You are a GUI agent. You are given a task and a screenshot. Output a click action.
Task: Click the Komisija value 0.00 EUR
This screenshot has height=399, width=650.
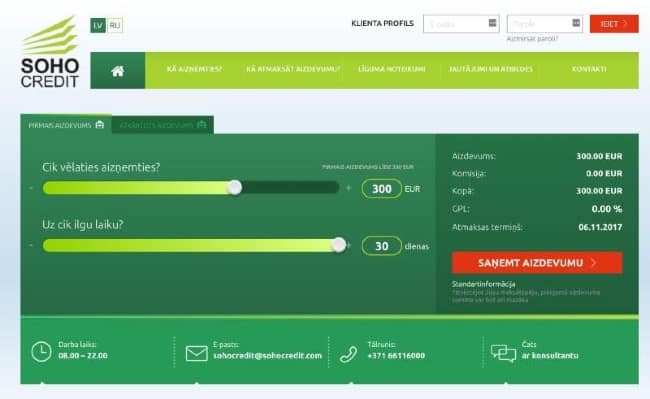click(x=604, y=173)
